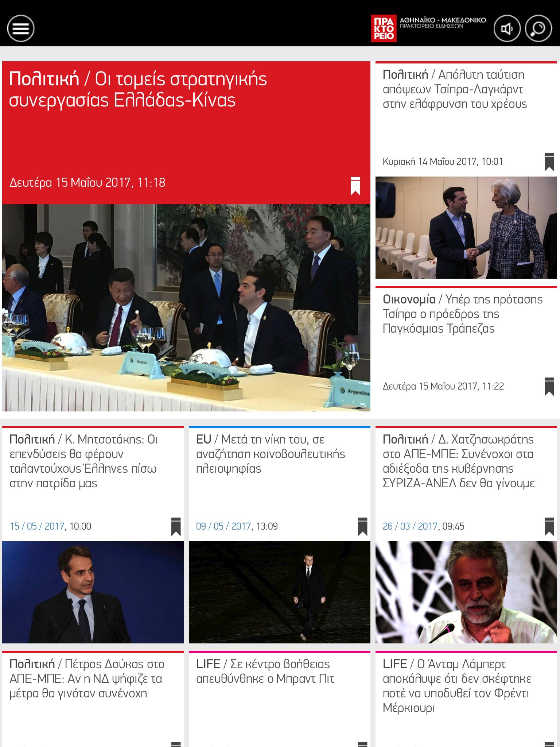Image resolution: width=560 pixels, height=747 pixels.
Task: Open the search magnifier icon
Action: click(x=538, y=28)
